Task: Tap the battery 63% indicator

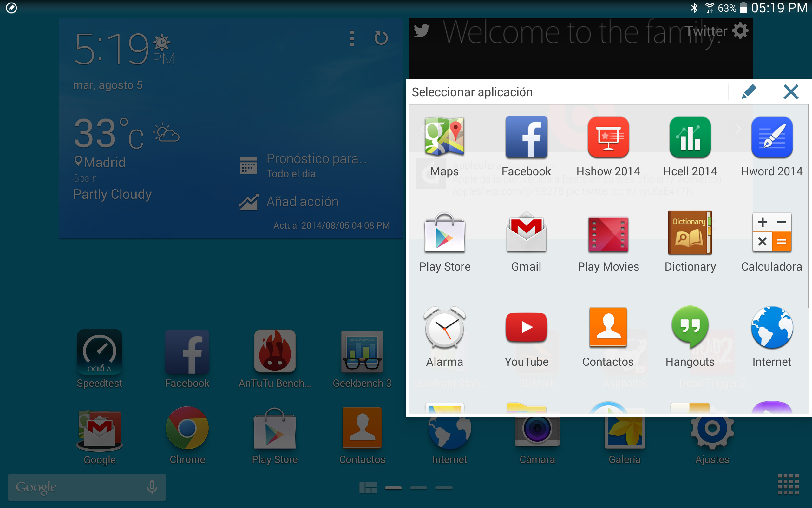Action: pyautogui.click(x=732, y=8)
